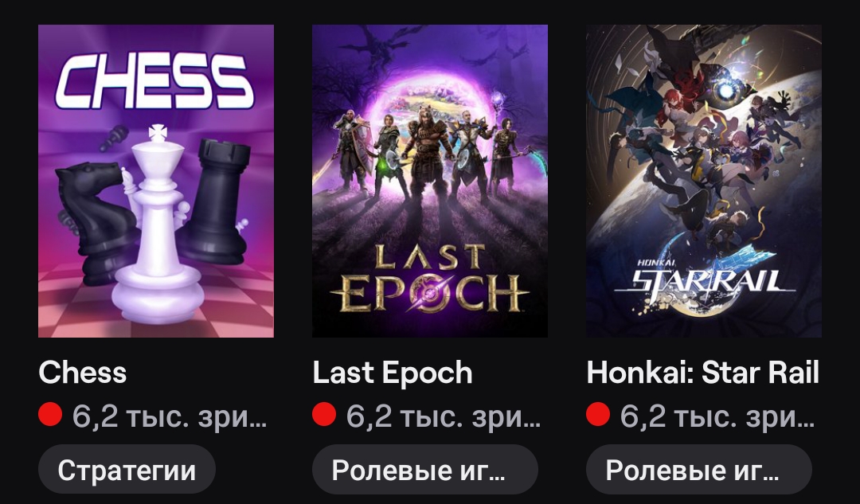Screen dimensions: 860x504
Task: Select the Ролевые иг… tag under Last Epoch
Action: [425, 470]
